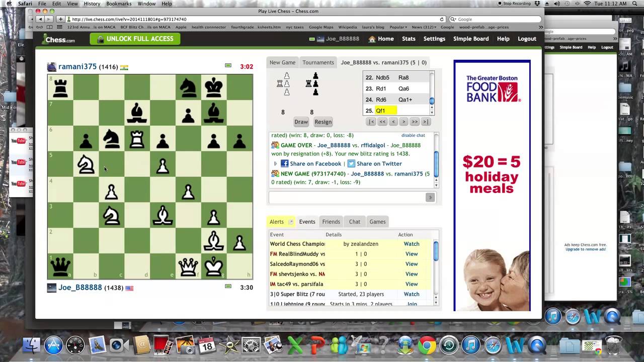Open System Preferences from the Dock
644x362 pixels.
251,345
